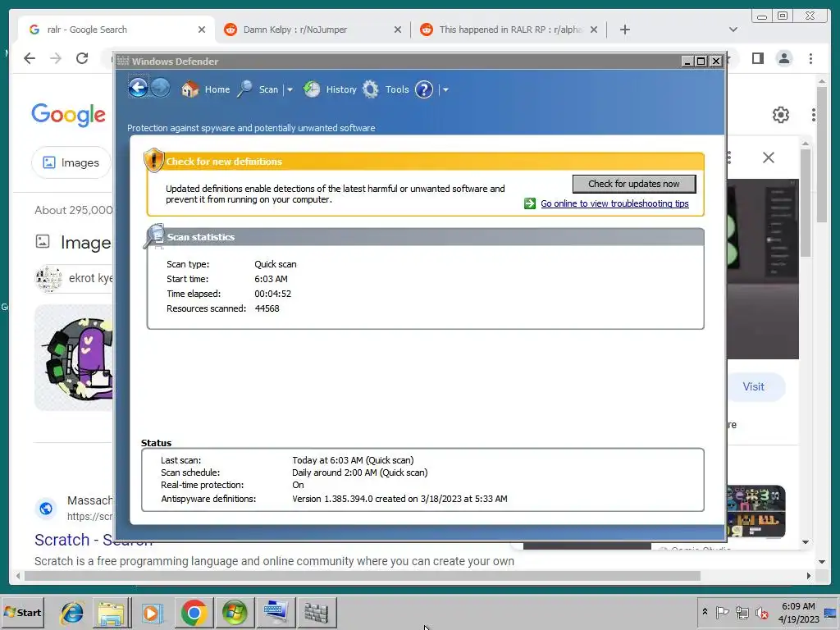
Task: Open the Scratch - Search result link
Action: point(94,540)
